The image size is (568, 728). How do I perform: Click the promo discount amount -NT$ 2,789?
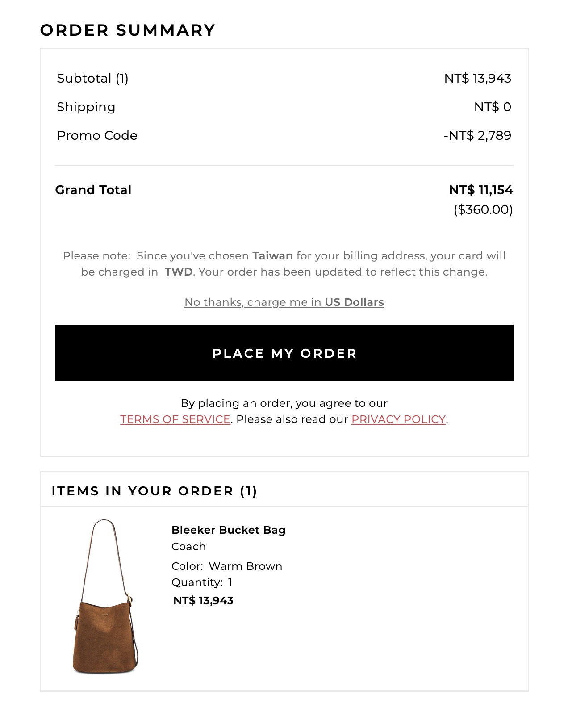click(x=477, y=135)
